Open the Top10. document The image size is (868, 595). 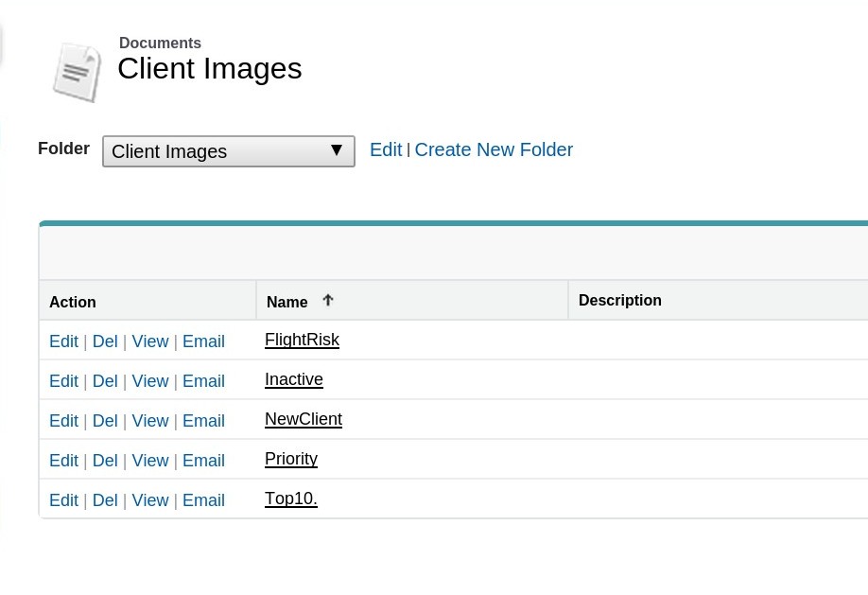click(x=291, y=499)
